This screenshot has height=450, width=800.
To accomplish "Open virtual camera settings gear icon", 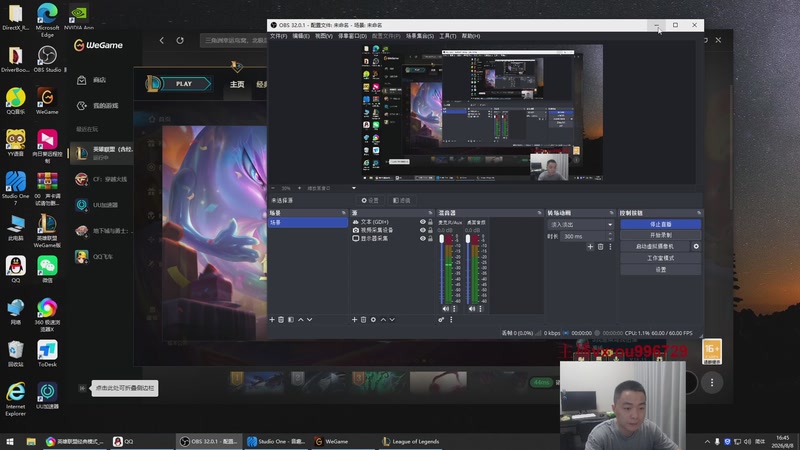I will 696,246.
